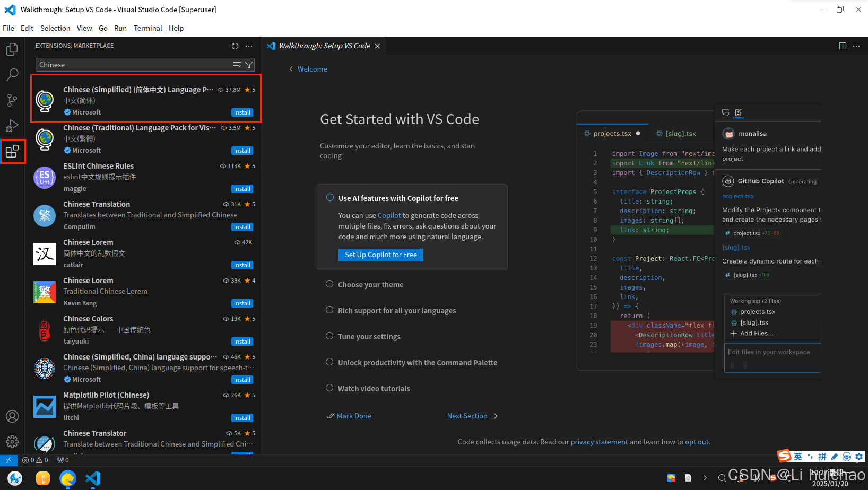The height and width of the screenshot is (490, 868).
Task: Open the Selection menu
Action: 55,28
